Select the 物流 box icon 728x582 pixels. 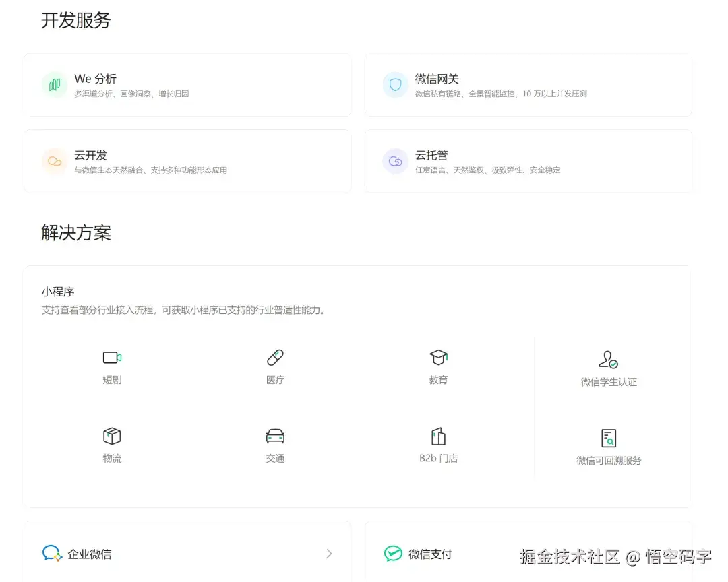(112, 437)
